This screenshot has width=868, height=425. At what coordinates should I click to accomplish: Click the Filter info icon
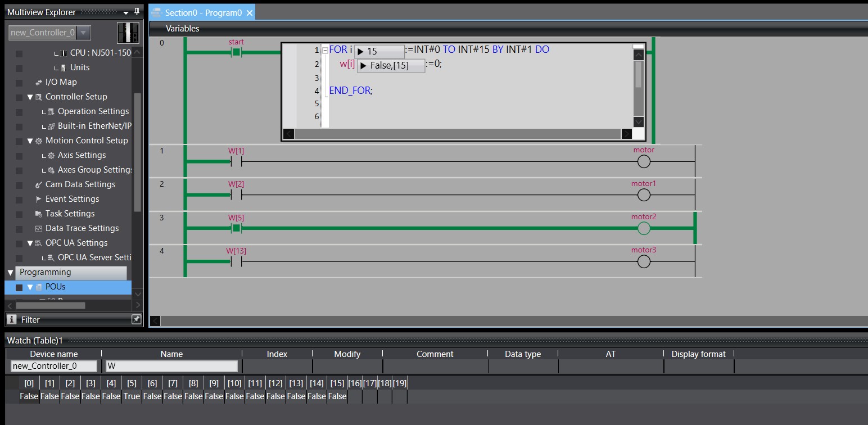[x=11, y=319]
